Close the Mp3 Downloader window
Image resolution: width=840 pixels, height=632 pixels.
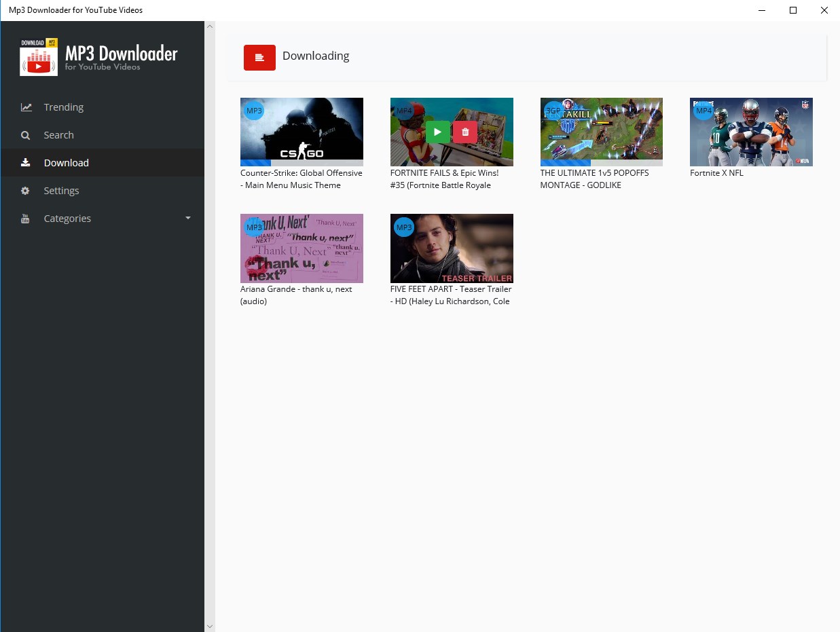coord(824,10)
